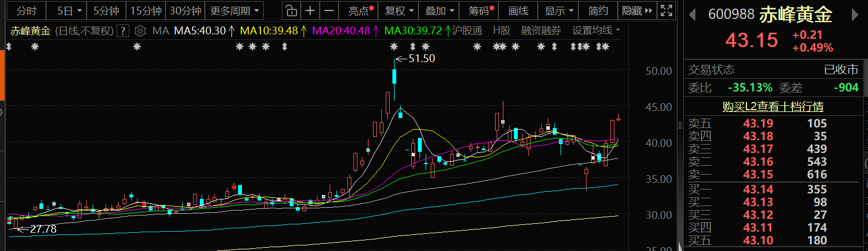Click the 51.50 high price marker
The image size is (868, 251).
tap(421, 58)
